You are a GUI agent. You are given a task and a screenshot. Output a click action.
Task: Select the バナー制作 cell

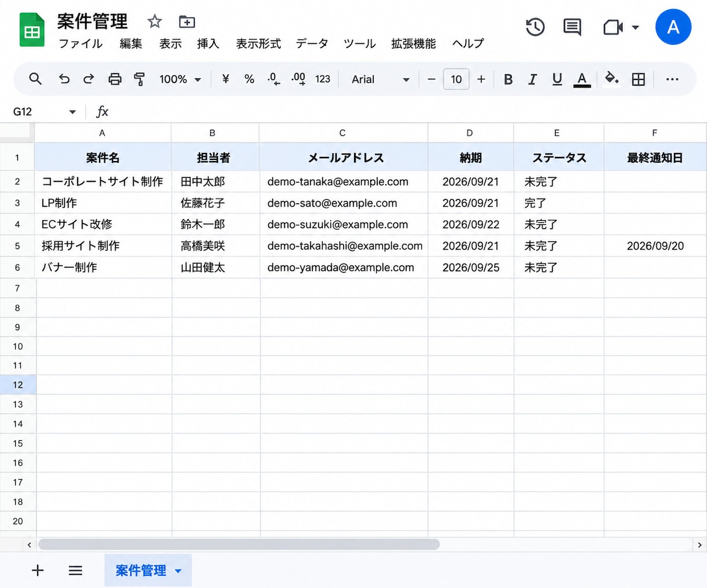point(103,267)
